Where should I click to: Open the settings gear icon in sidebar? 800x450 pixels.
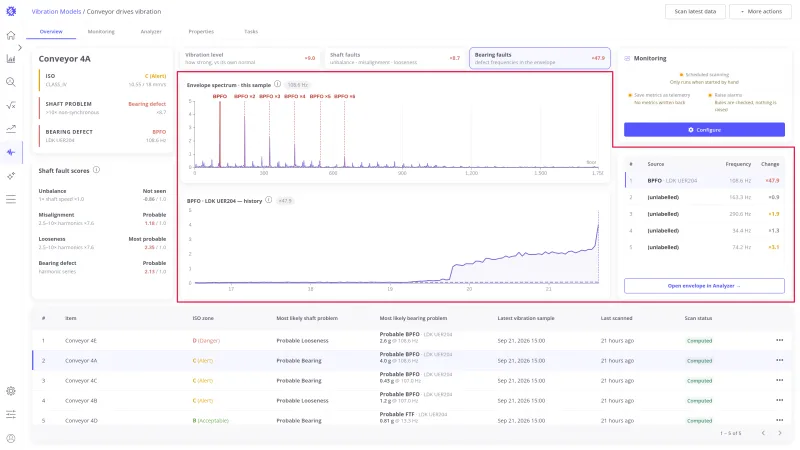[11, 391]
